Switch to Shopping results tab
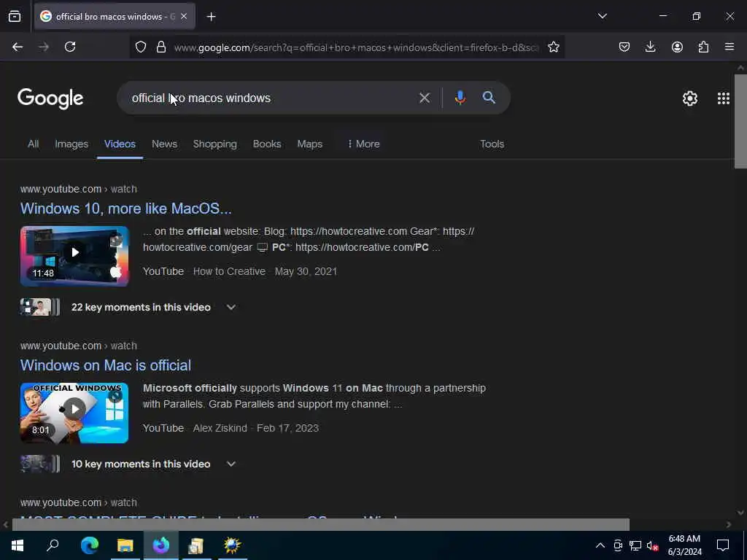The image size is (747, 560). (x=215, y=144)
